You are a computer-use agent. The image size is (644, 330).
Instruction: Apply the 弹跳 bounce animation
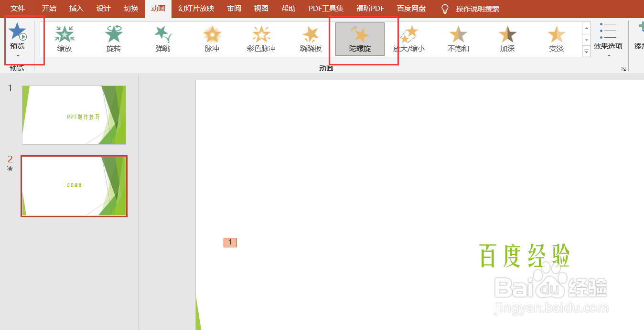tap(163, 39)
